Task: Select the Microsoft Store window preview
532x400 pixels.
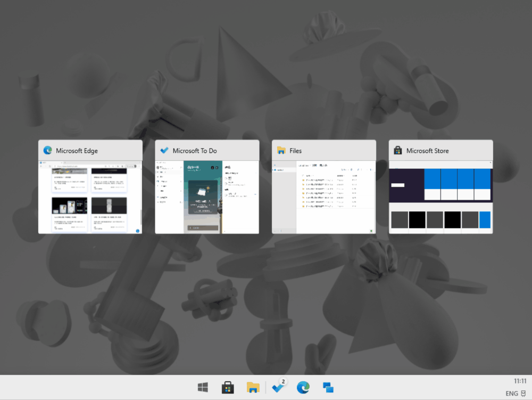Action: 440,197
